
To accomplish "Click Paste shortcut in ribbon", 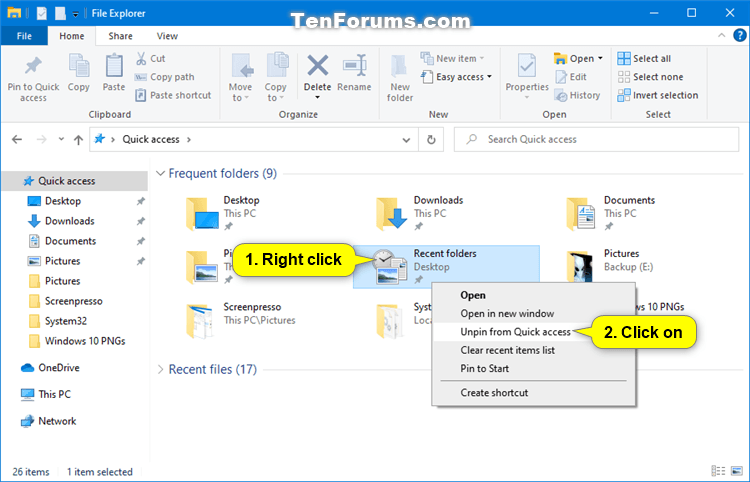I will click(173, 95).
